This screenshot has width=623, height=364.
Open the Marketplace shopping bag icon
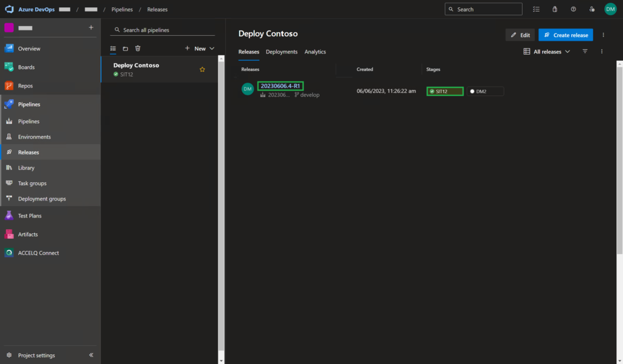554,9
